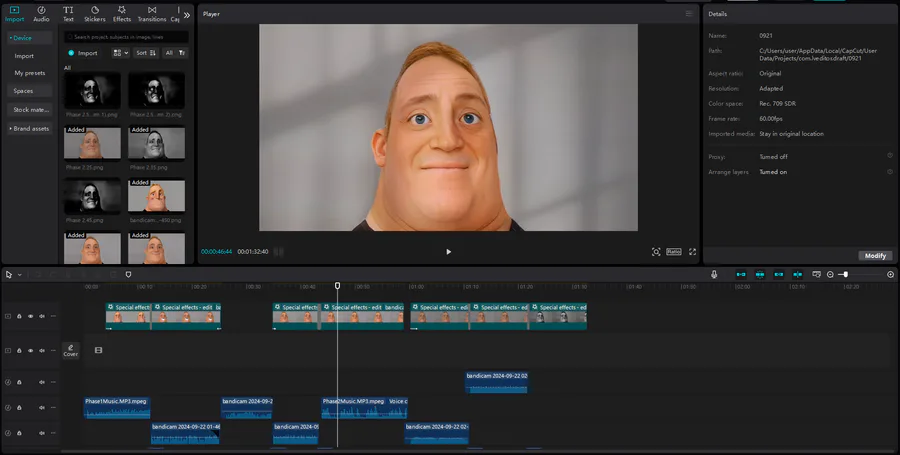Viewport: 900px width, 455px height.
Task: Zoom in the timeline with the plus icon
Action: point(891,275)
